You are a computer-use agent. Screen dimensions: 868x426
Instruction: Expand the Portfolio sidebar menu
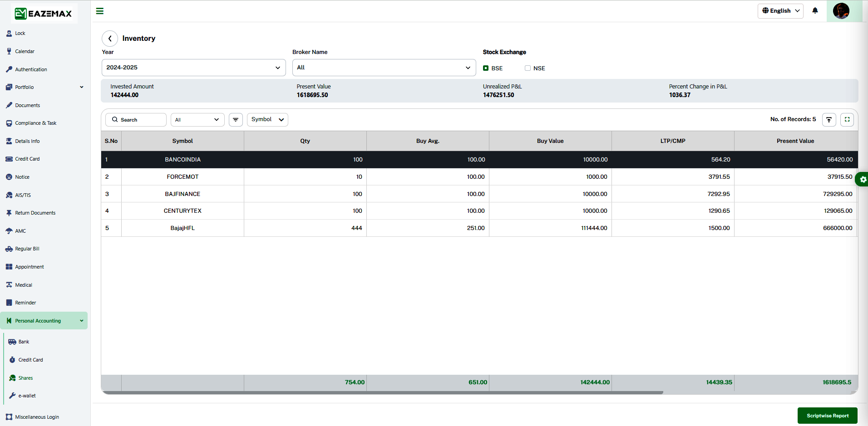[44, 87]
